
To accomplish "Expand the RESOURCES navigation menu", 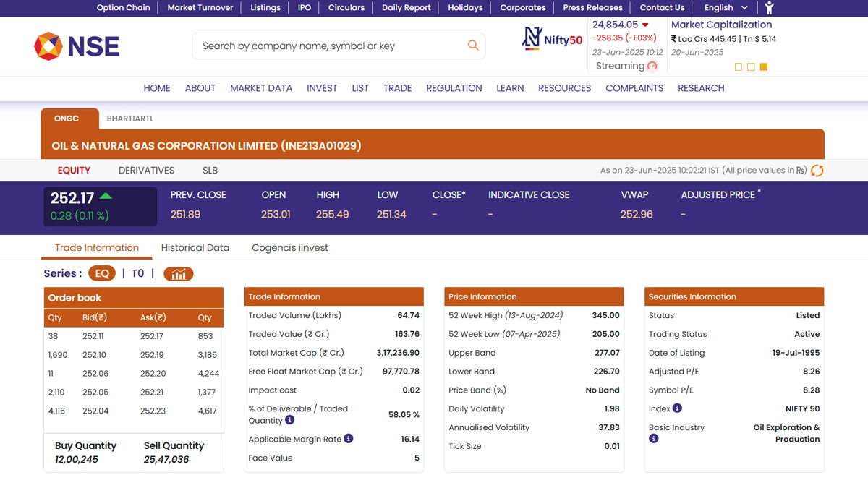I will [x=564, y=88].
